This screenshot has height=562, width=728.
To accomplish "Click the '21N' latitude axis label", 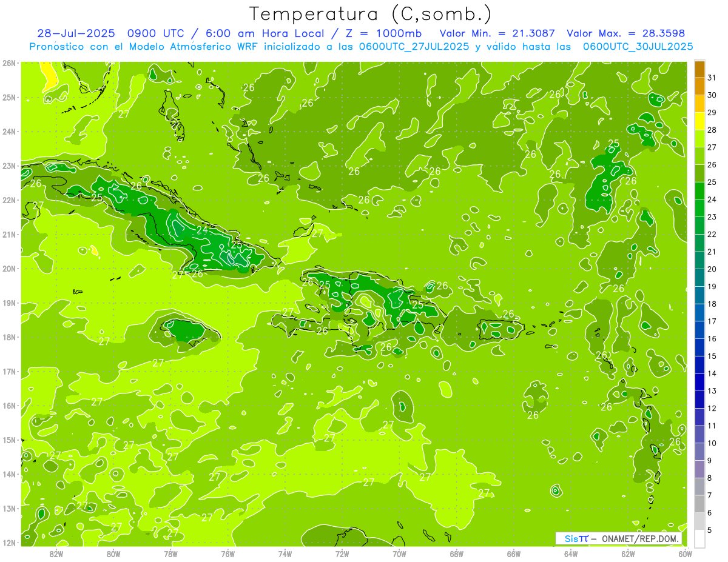I will pos(8,234).
